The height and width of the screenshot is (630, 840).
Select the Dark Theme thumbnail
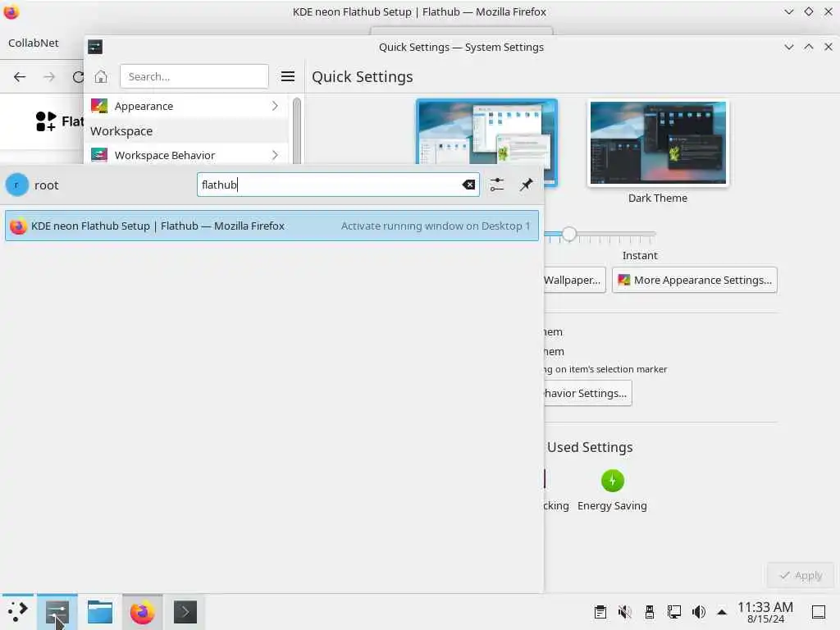pyautogui.click(x=658, y=143)
